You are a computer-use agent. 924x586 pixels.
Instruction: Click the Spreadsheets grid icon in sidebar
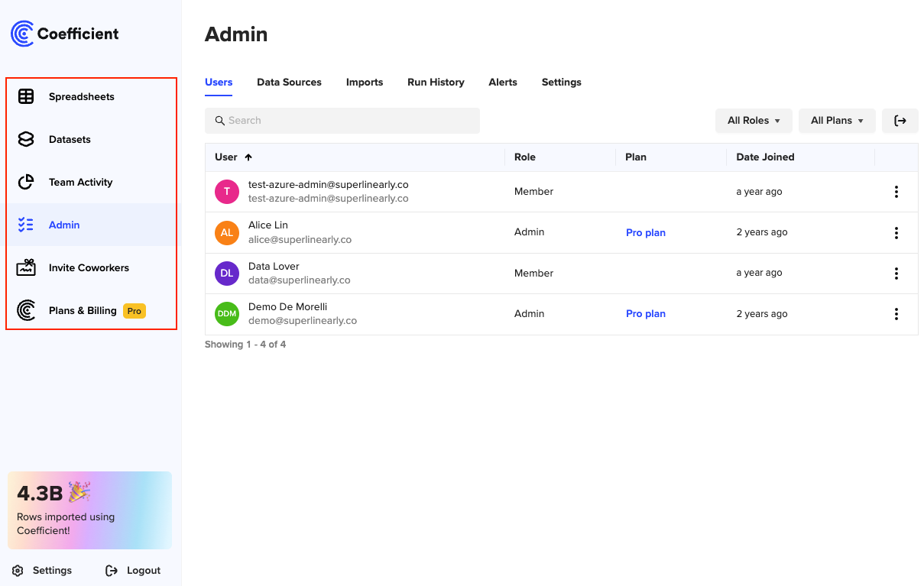point(26,96)
